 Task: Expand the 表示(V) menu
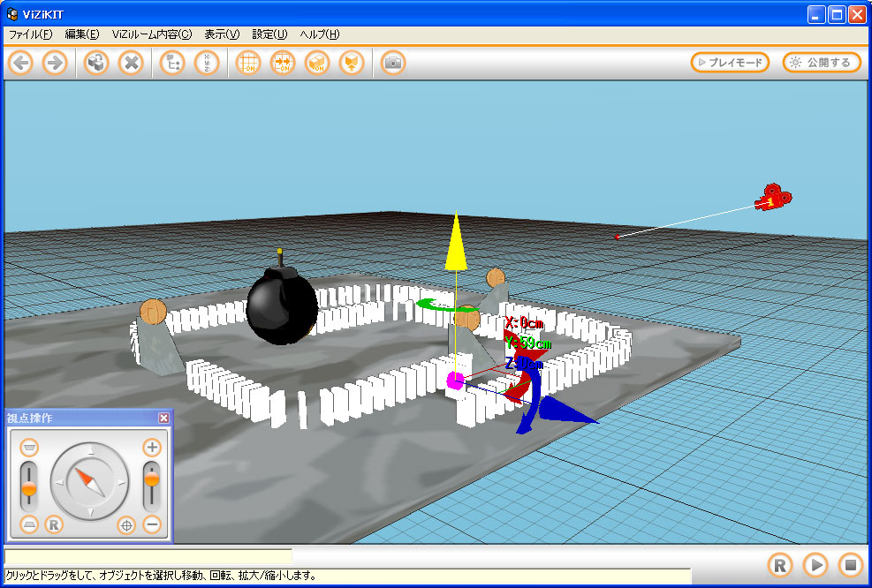(222, 34)
